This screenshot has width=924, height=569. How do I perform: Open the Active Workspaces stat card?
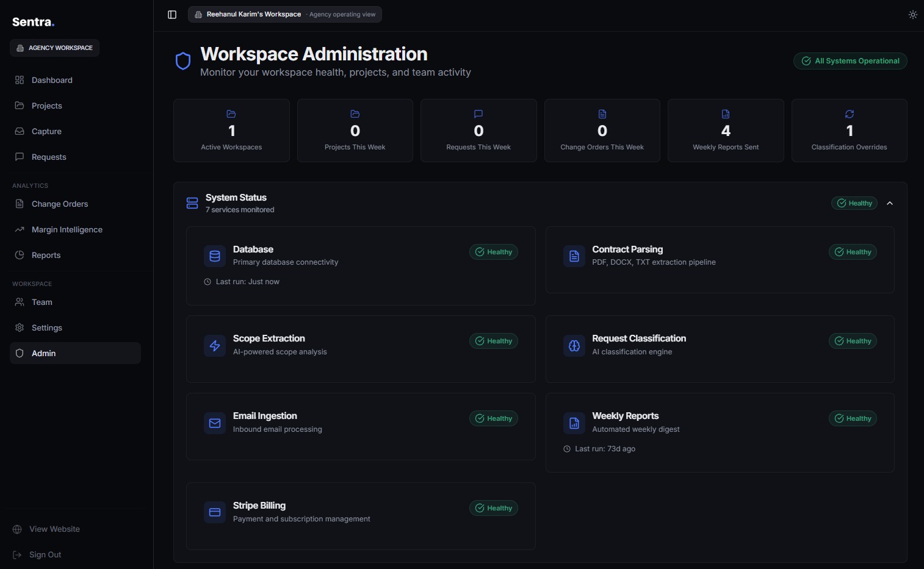[x=231, y=131]
